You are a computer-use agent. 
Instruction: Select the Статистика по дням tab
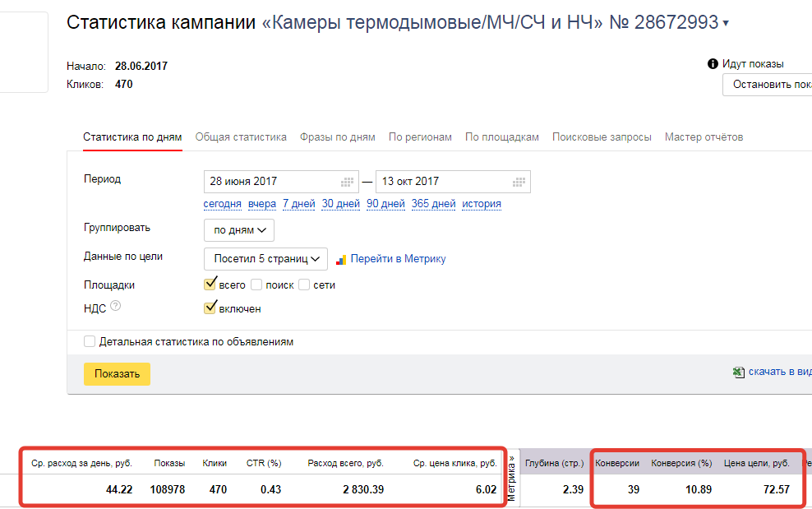[x=132, y=137]
